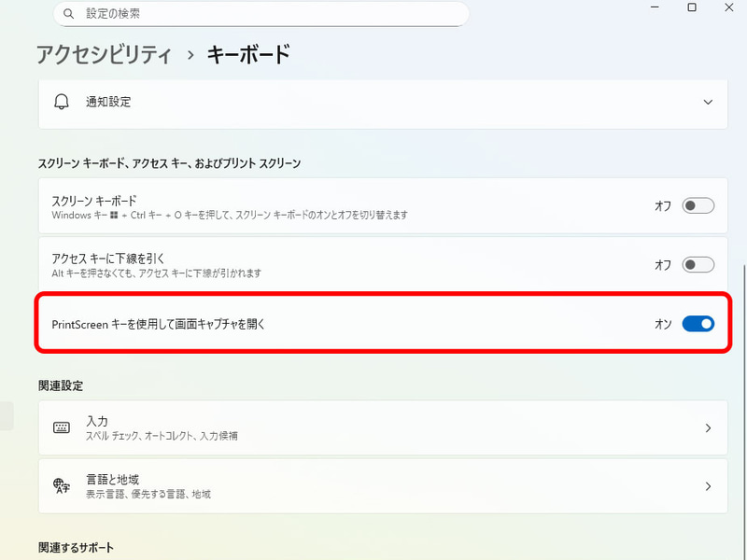
Task: Open 言語と地域 via its chevron arrow
Action: (708, 485)
